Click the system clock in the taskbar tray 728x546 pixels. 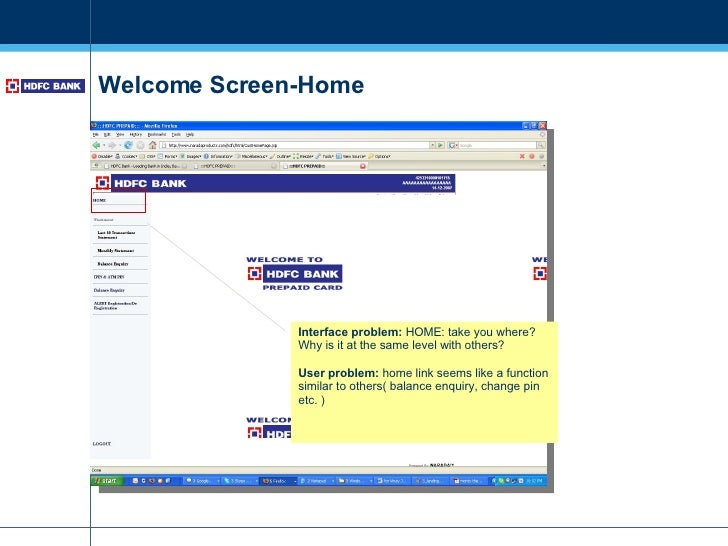(x=533, y=481)
